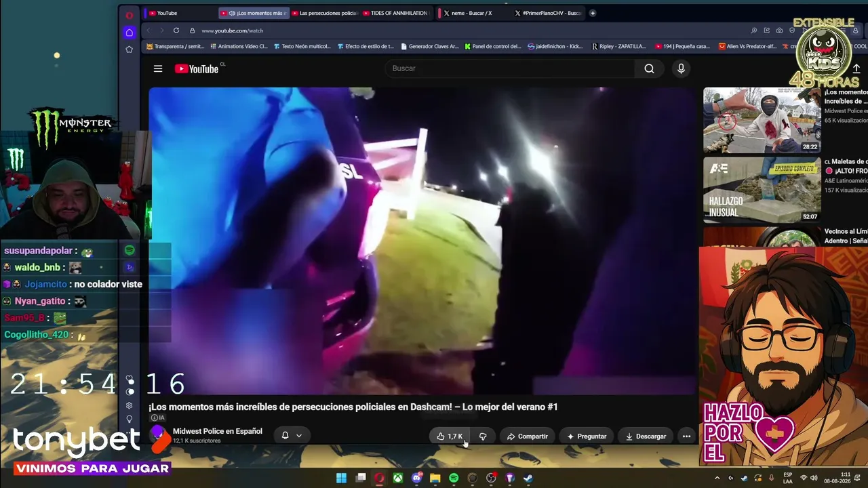The width and height of the screenshot is (868, 488).
Task: Go to the YouTube home logo
Action: coord(197,68)
